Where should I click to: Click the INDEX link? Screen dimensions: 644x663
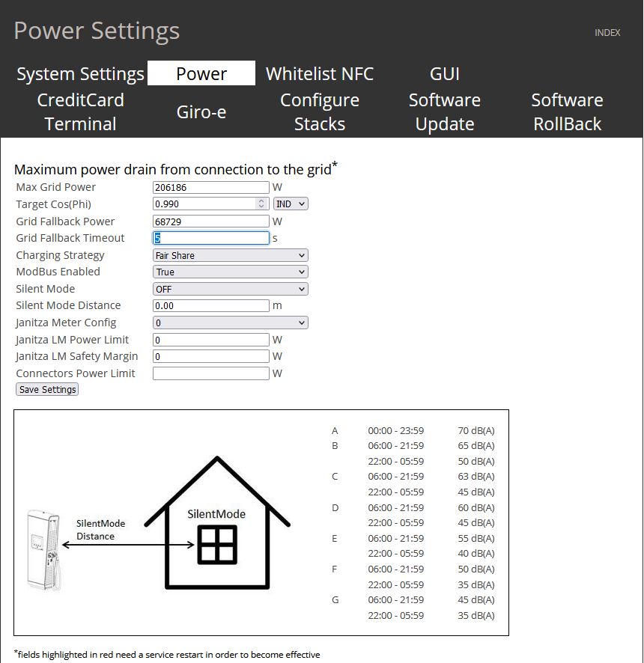(607, 33)
